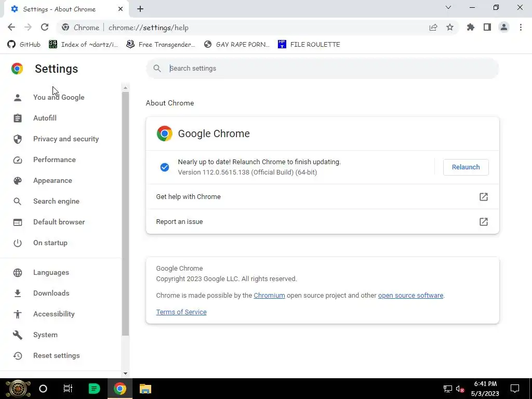Click the Chrome icon on taskbar
Screen dimensions: 532x399
[120, 389]
